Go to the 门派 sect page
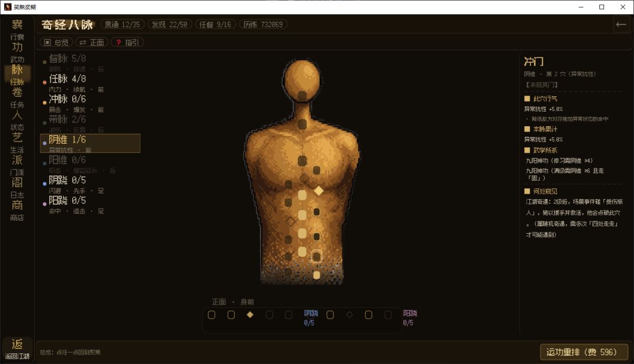Screen dimensions: 634x364 click(x=17, y=166)
